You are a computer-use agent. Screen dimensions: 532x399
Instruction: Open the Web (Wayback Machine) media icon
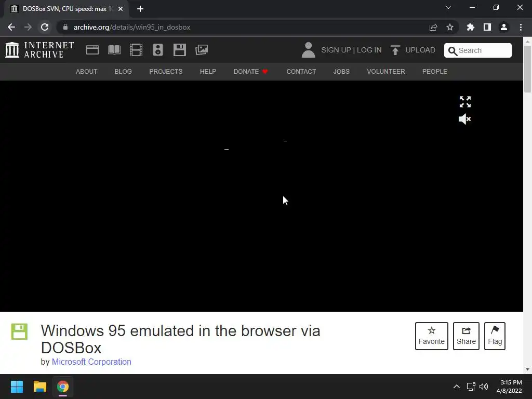(x=92, y=50)
